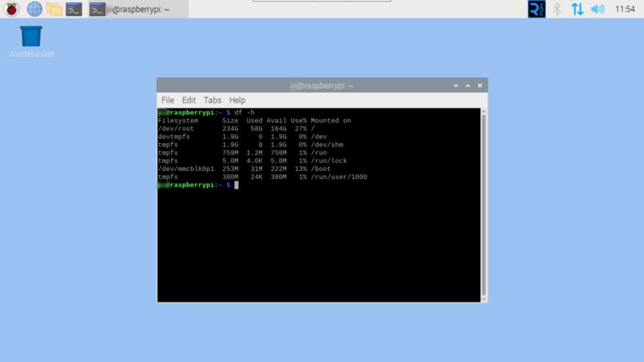Open the Raspberry Pi applications menu
Viewport: 644px width, 362px height.
coord(12,9)
